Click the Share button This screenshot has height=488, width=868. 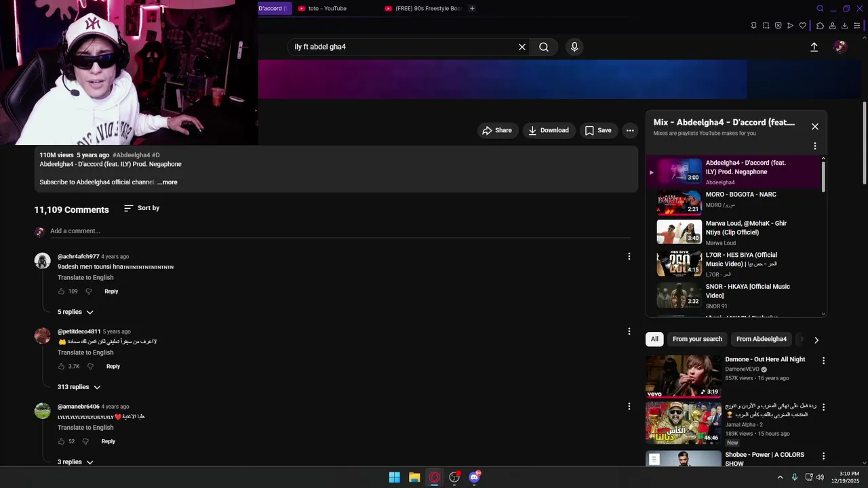tap(497, 130)
